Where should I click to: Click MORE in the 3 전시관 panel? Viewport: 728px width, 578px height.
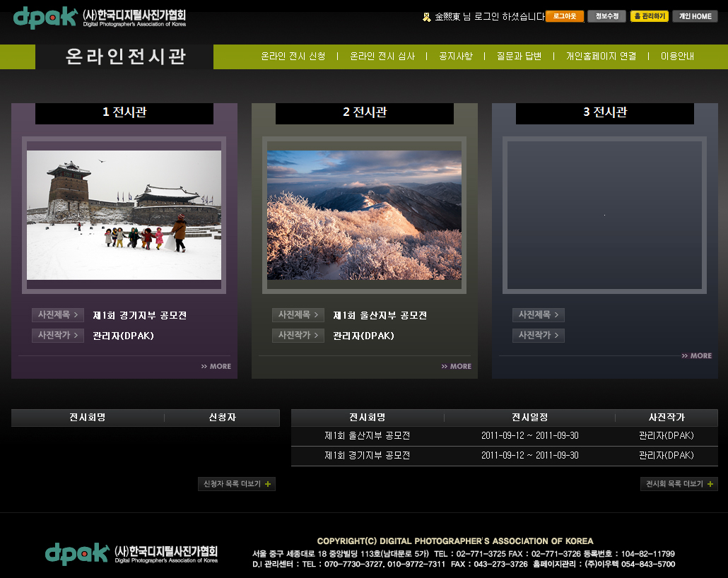(x=697, y=355)
